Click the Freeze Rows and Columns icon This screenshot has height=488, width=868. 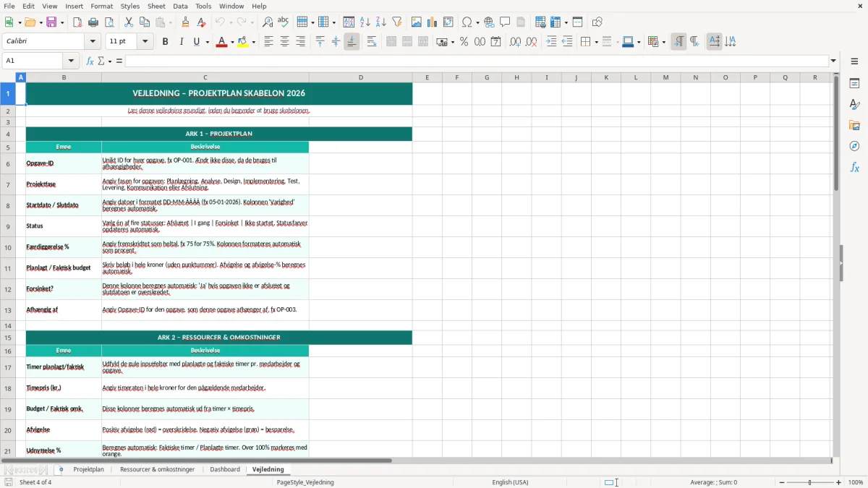[556, 22]
